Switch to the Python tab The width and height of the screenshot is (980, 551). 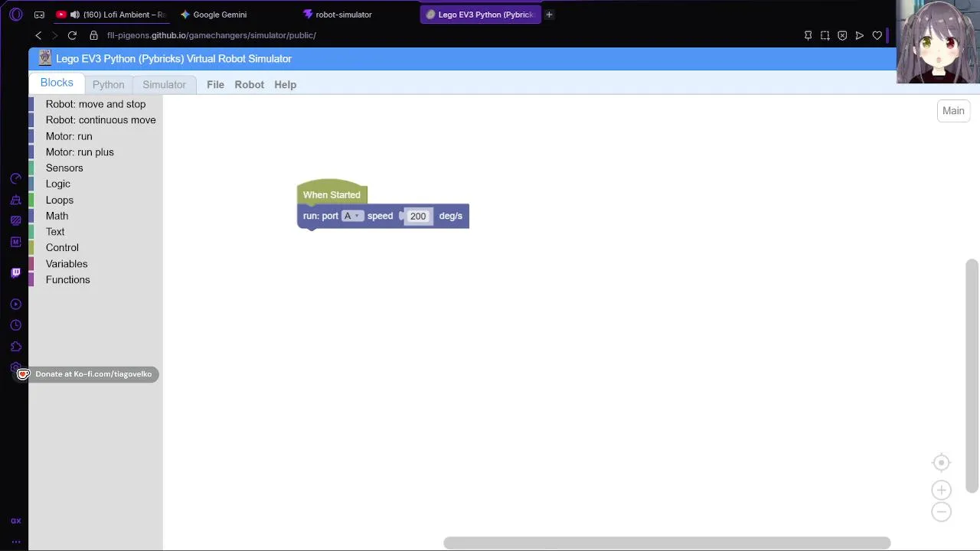click(108, 85)
